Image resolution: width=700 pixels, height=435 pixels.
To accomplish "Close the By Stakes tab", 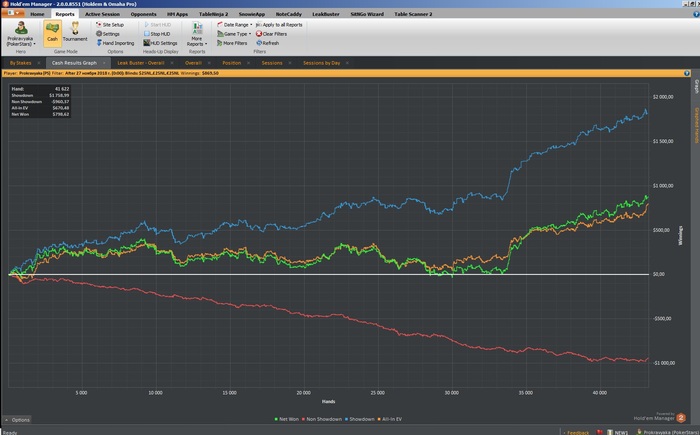I will click(39, 63).
